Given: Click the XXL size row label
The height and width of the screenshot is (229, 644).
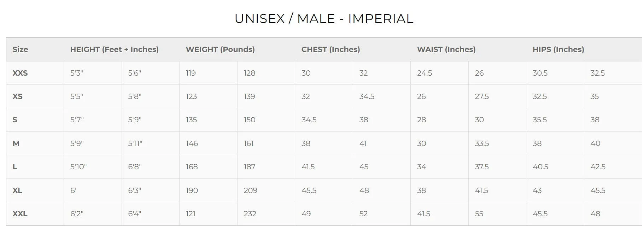Looking at the screenshot, I should pyautogui.click(x=20, y=214).
